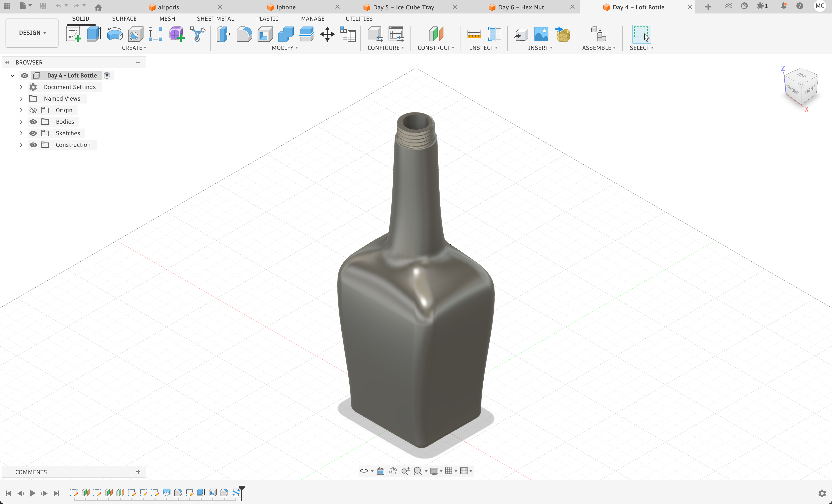Select the Fillet tool in the MODIFY group
This screenshot has width=832, height=504.
(x=244, y=34)
